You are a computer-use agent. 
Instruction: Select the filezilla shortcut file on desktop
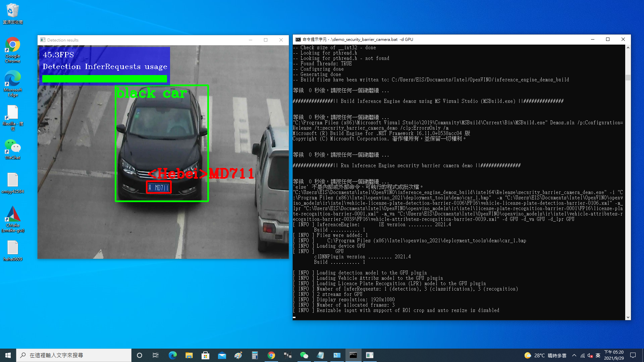(x=13, y=118)
